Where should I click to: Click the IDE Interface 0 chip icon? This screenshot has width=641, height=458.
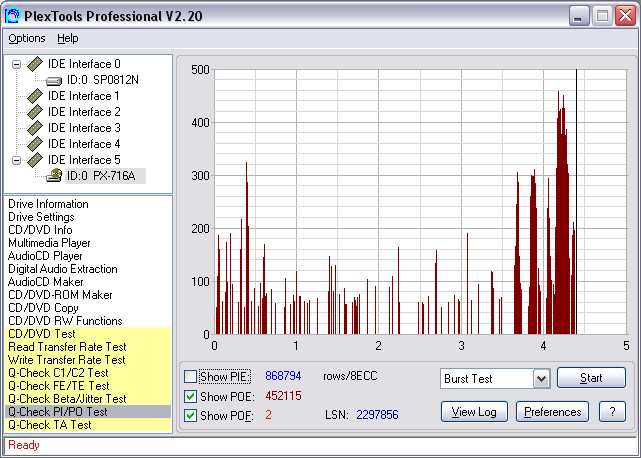tap(35, 64)
